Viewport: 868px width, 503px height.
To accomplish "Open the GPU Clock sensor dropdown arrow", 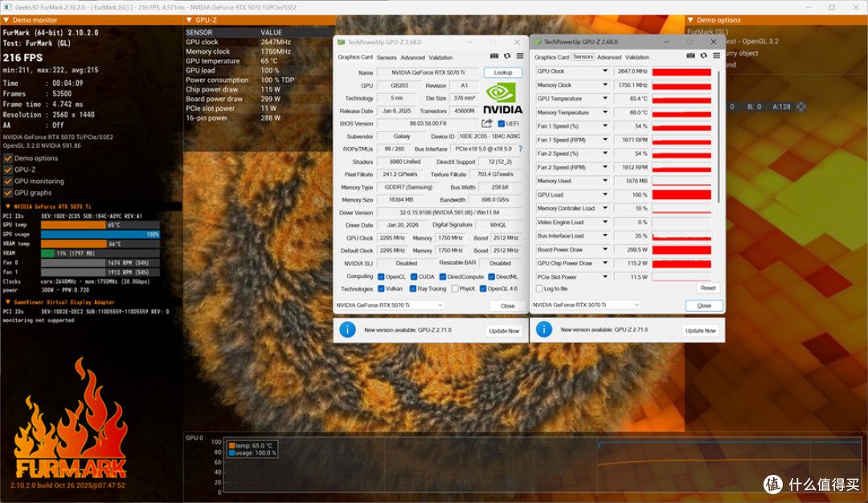I will [x=604, y=72].
